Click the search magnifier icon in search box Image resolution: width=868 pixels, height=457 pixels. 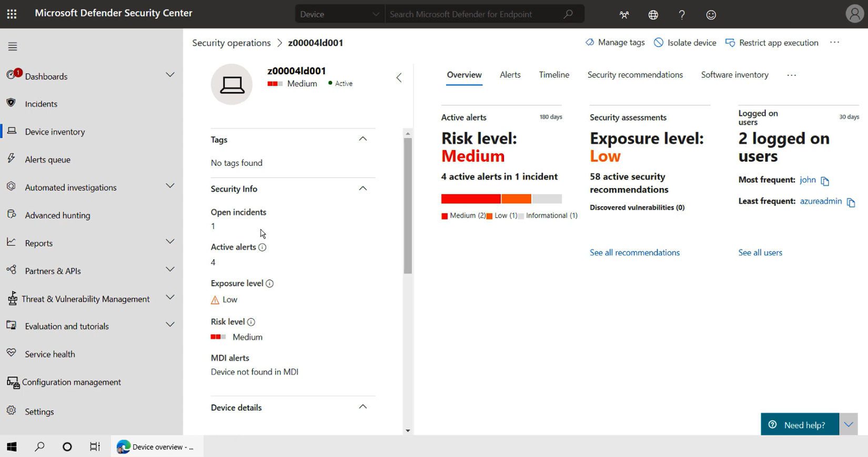click(x=568, y=14)
